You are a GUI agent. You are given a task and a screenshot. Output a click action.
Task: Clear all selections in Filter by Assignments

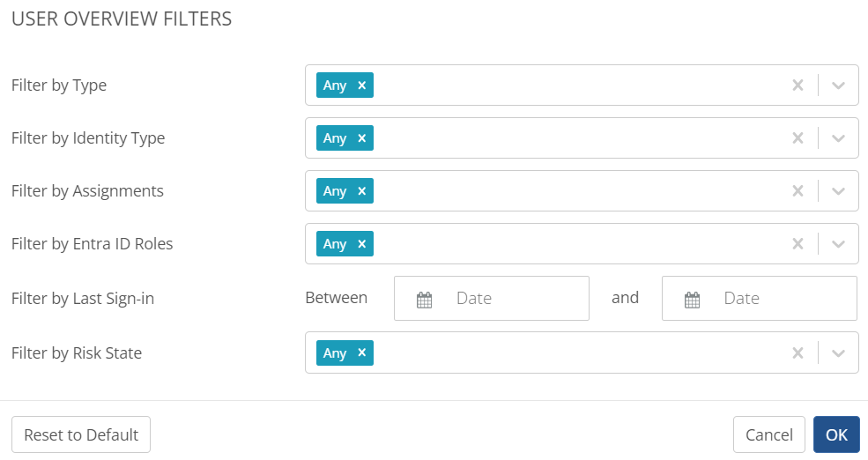798,191
